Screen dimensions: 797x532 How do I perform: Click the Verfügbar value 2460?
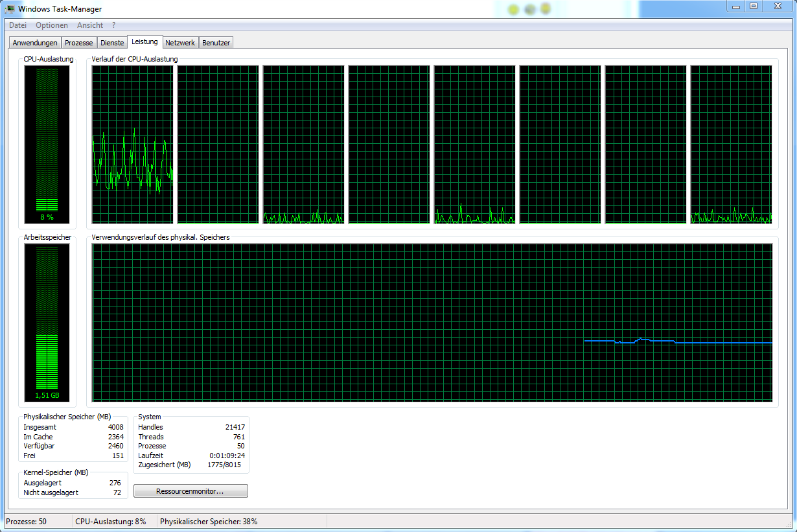point(115,446)
